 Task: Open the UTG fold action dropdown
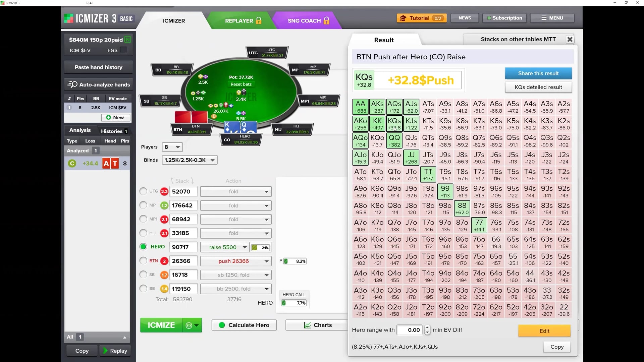pyautogui.click(x=235, y=191)
